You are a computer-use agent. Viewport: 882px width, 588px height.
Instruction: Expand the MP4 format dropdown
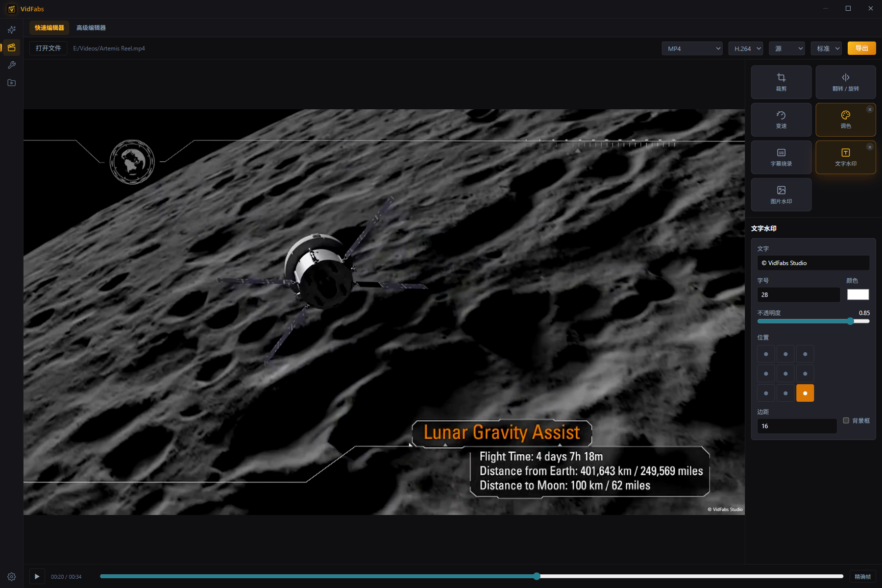692,49
